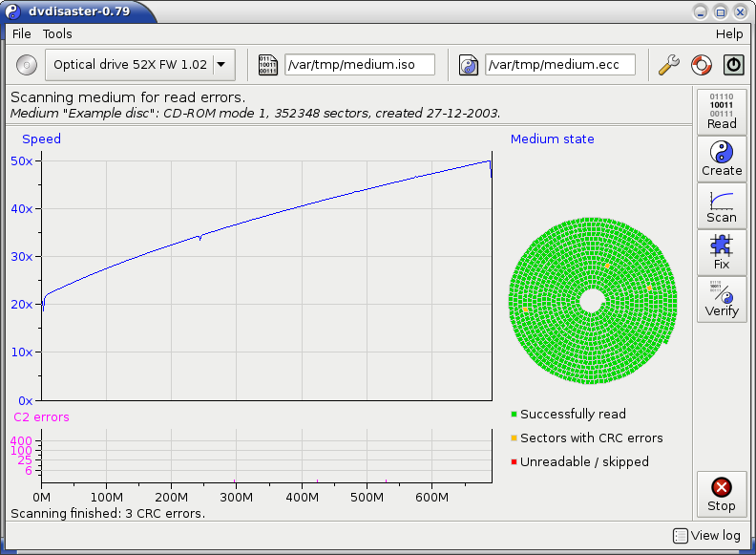The height and width of the screenshot is (555, 756).
Task: Click the power quit icon
Action: [733, 65]
